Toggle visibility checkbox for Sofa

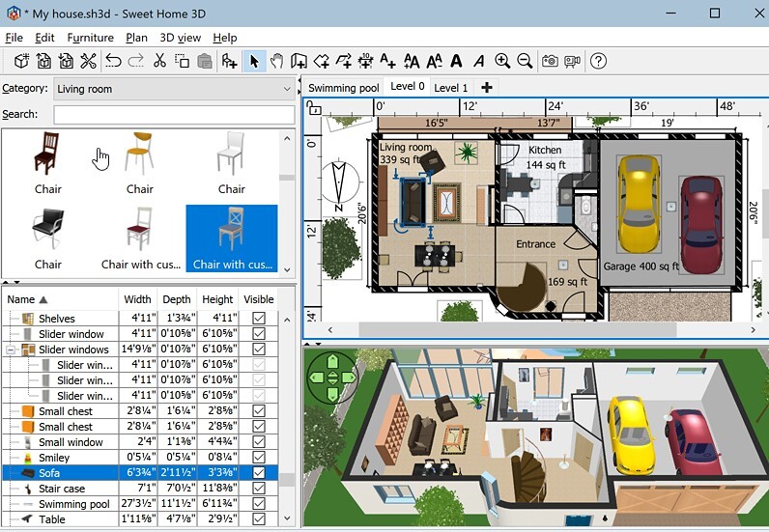(x=259, y=473)
